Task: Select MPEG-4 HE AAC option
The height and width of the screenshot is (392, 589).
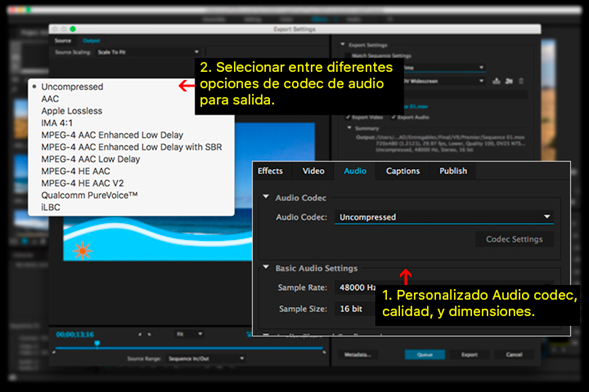Action: tap(131, 171)
